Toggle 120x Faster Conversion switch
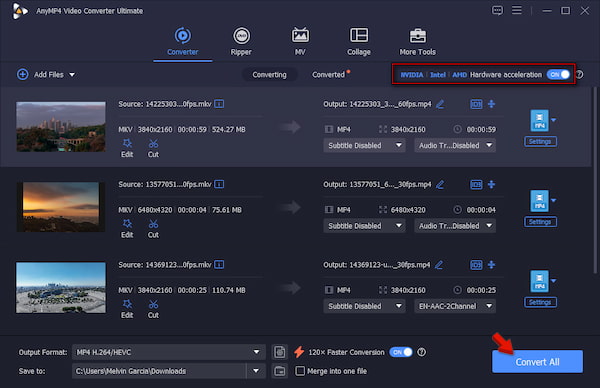This screenshot has height=388, width=600. (x=401, y=352)
